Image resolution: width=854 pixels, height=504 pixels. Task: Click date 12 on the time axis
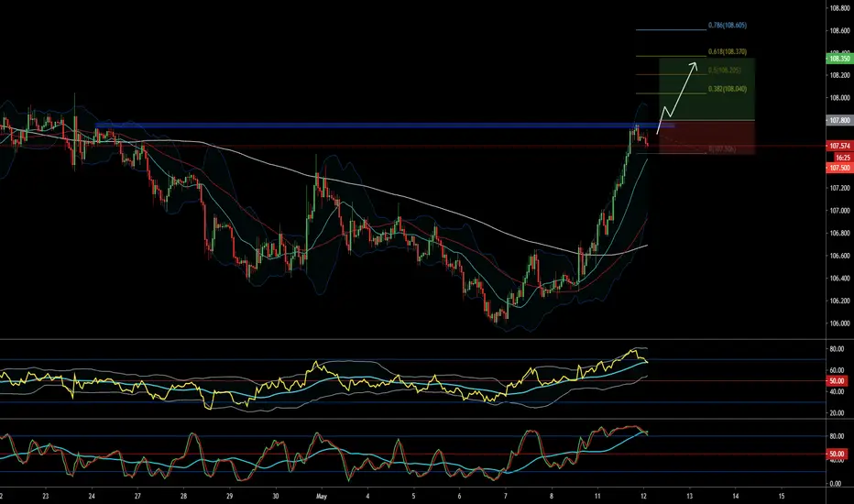(643, 497)
